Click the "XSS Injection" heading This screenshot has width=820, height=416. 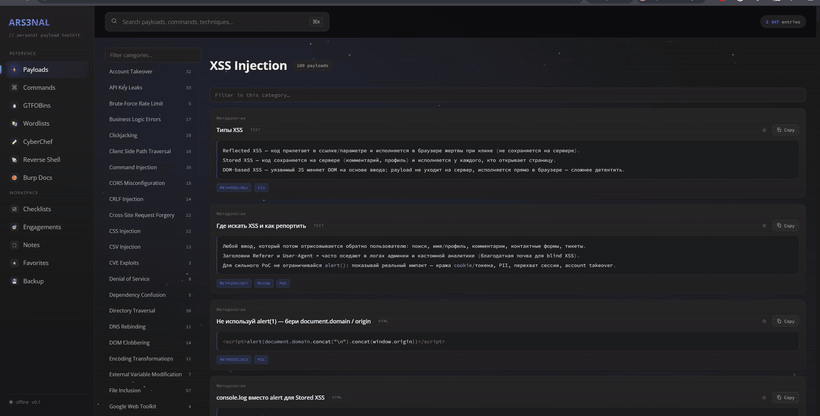pos(248,66)
